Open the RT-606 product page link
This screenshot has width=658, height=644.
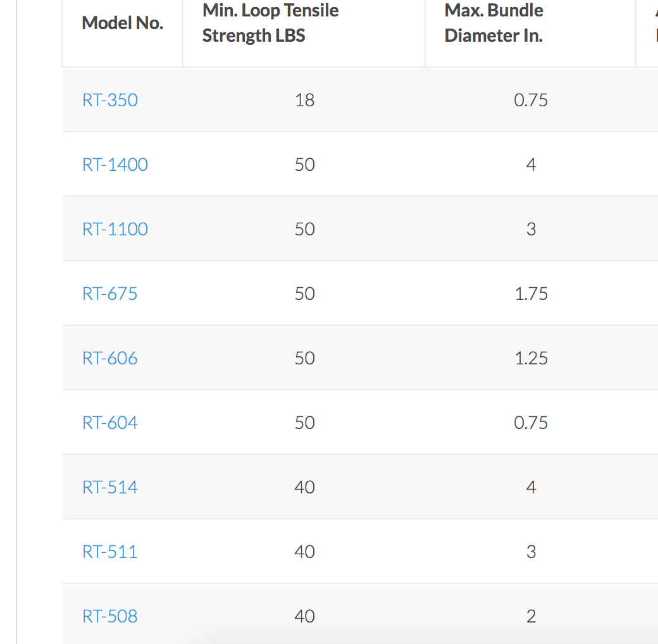[110, 358]
